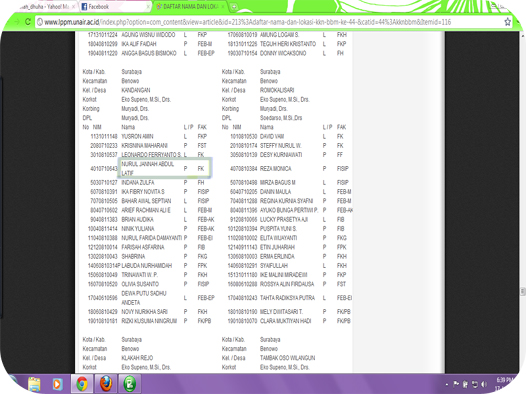Select the name FARISAH ASFARINA
Image resolution: width=526 pixels, height=394 pixels.
tap(143, 247)
